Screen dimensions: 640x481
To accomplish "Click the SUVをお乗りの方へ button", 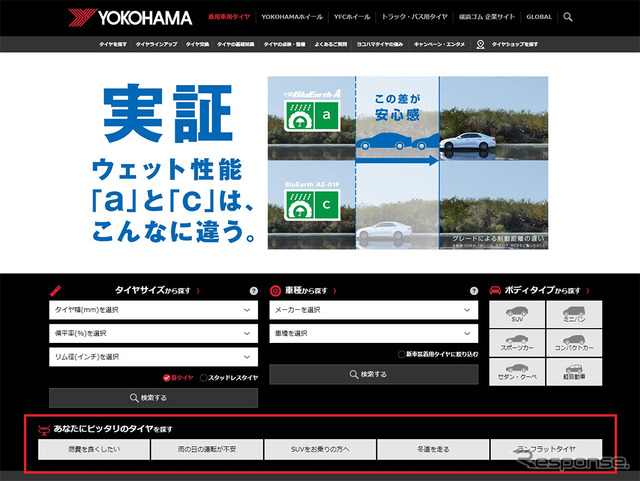I will [x=320, y=449].
